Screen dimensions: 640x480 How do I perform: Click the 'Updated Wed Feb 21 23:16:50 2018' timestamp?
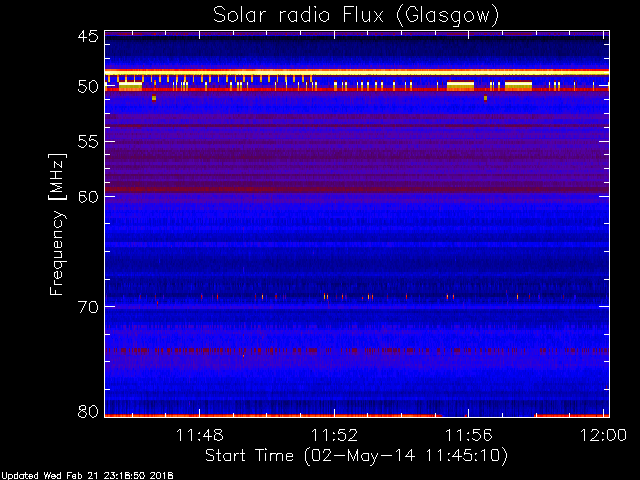(x=87, y=476)
